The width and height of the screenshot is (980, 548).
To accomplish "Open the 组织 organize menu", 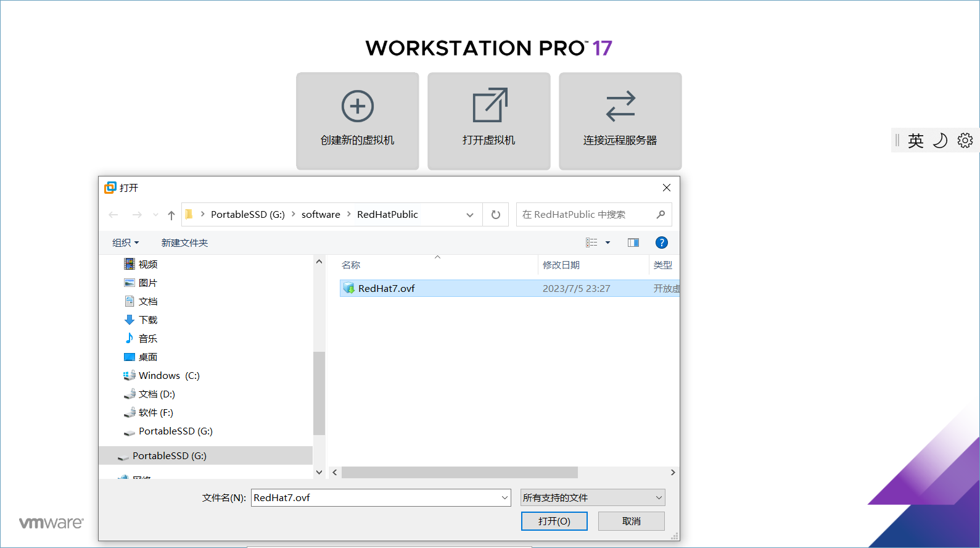I will pos(125,243).
